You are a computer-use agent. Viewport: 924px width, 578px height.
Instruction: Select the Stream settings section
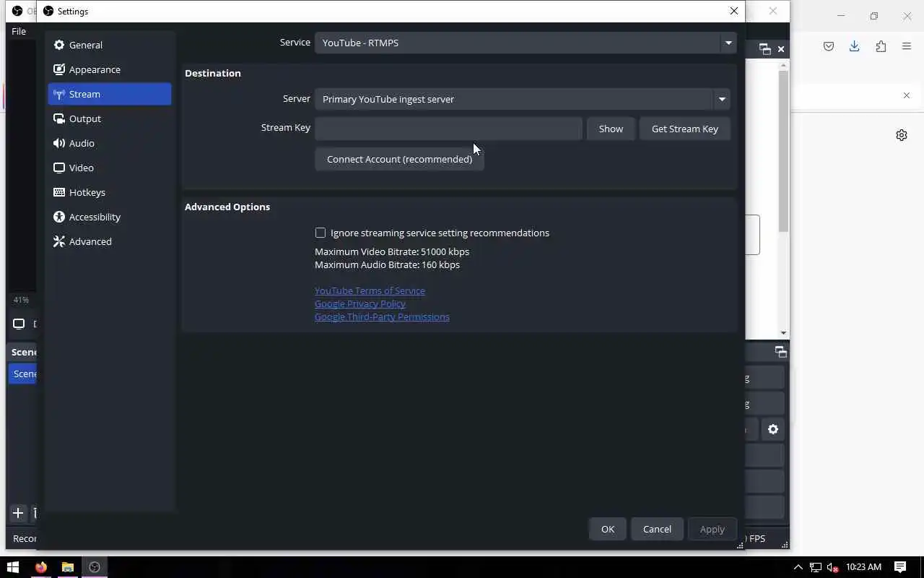pyautogui.click(x=110, y=94)
